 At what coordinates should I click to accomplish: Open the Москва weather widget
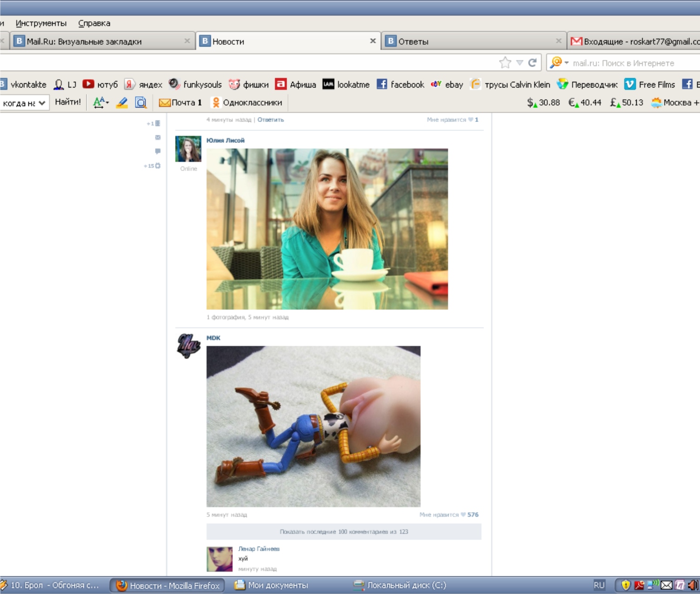click(675, 102)
